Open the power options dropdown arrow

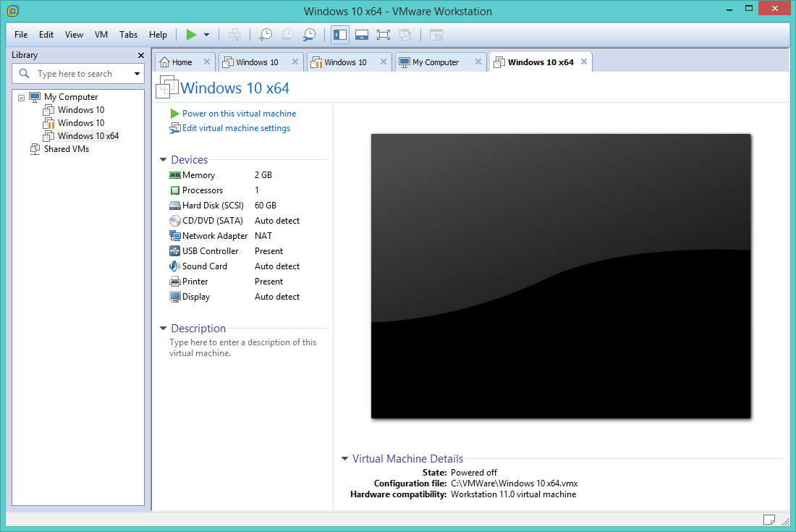[x=207, y=35]
